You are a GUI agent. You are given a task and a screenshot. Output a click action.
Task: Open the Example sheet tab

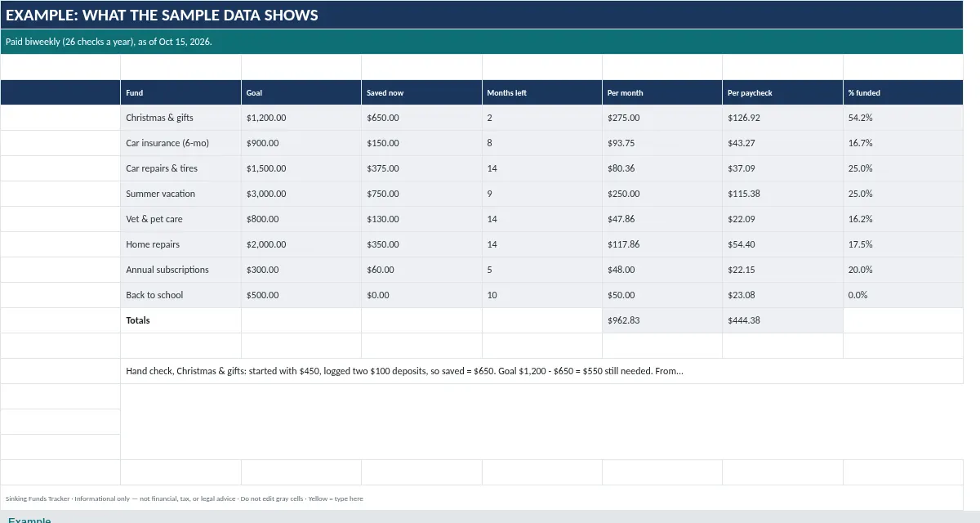[x=29, y=520]
